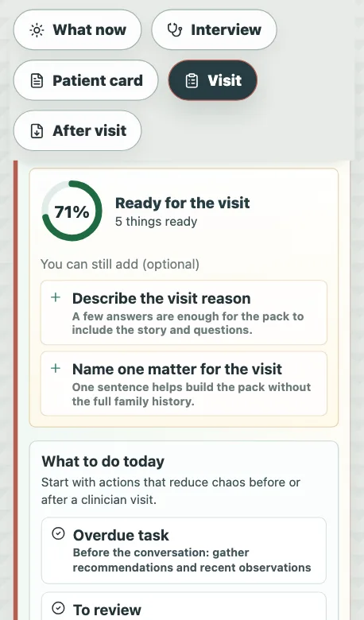Select the After visit tab

(x=77, y=130)
